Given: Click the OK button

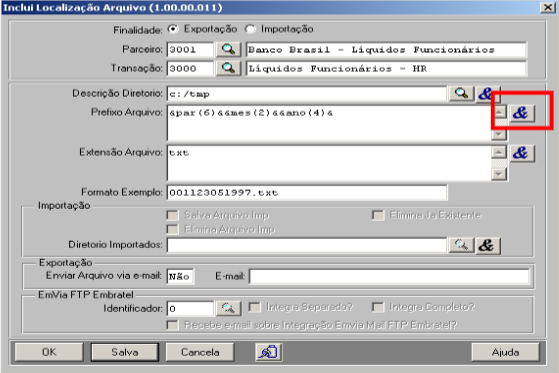Looking at the screenshot, I should click(49, 352).
